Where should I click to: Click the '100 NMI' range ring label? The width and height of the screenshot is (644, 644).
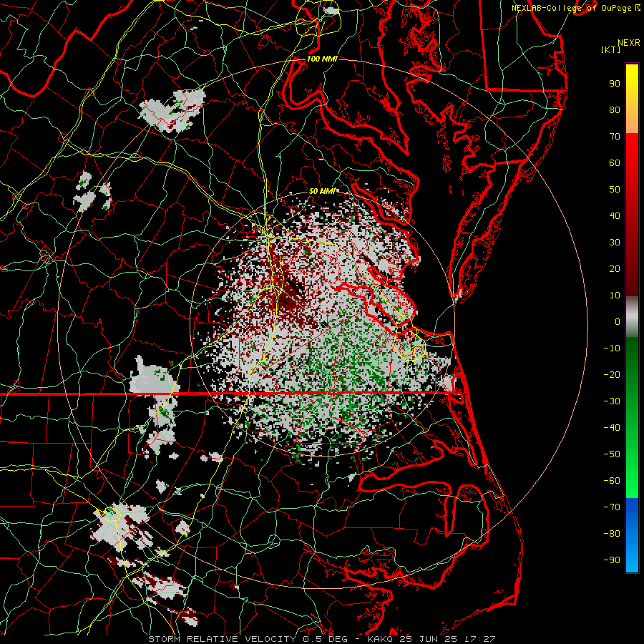point(322,59)
